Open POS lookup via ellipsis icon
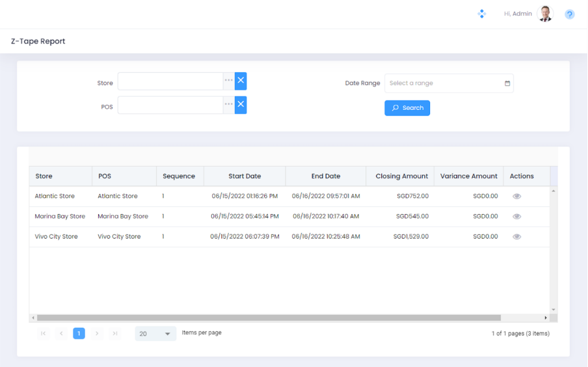This screenshot has width=588, height=367. click(228, 105)
